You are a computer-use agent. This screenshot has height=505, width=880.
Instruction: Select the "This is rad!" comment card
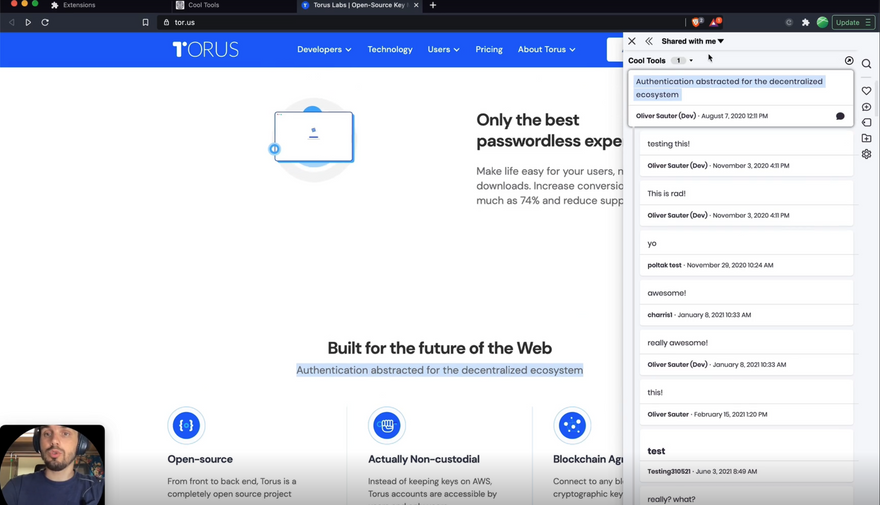746,204
